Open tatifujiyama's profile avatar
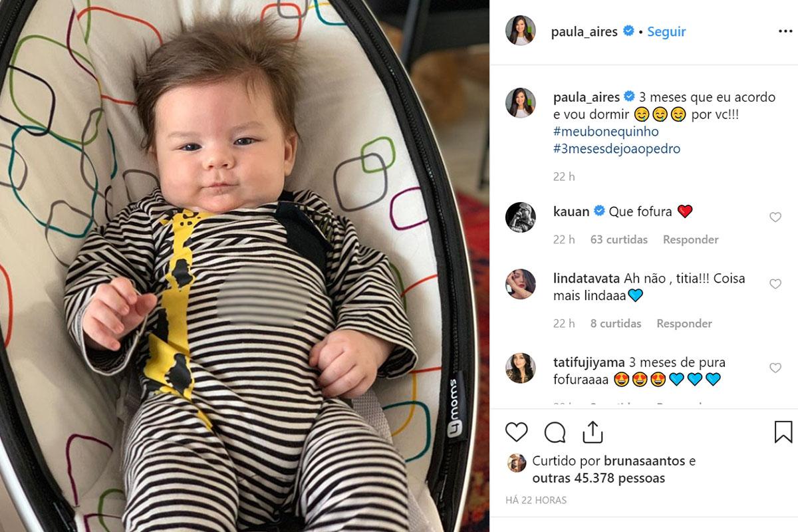This screenshot has width=798, height=532. [520, 368]
